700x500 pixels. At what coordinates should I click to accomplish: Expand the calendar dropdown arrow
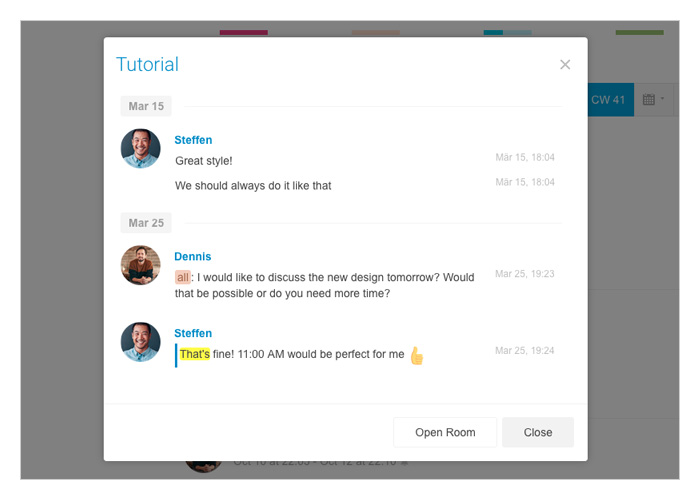tap(662, 99)
